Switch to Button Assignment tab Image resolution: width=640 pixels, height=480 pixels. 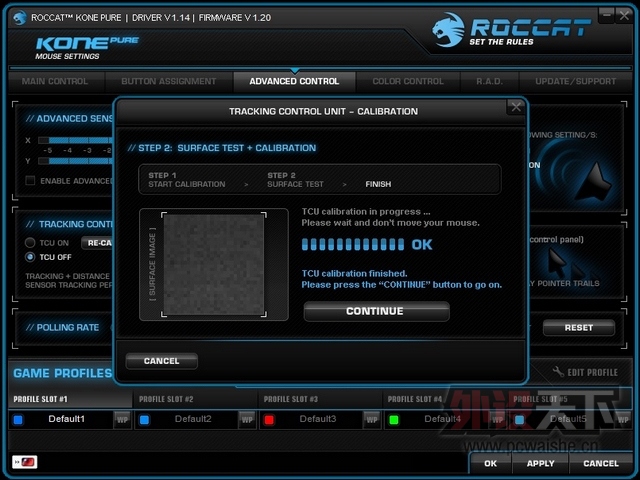tap(169, 82)
